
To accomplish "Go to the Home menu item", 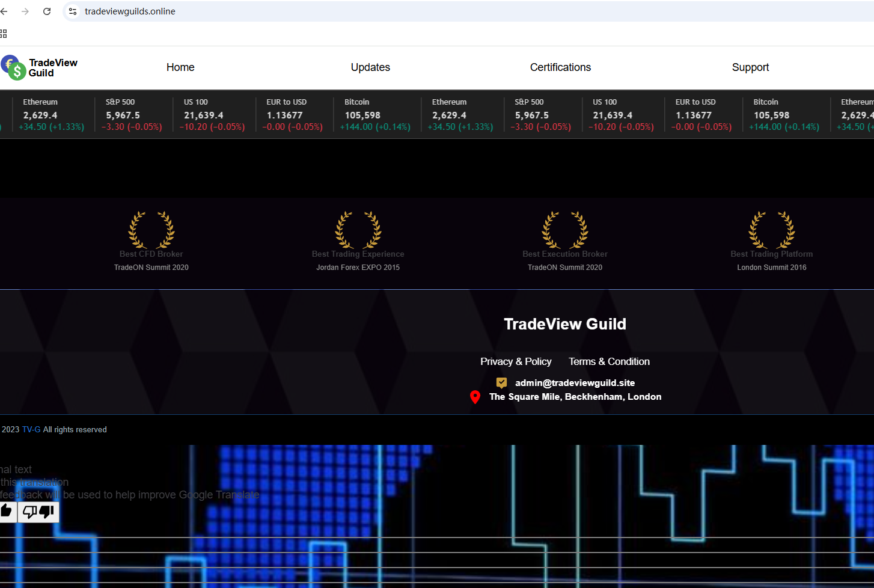I will 180,67.
